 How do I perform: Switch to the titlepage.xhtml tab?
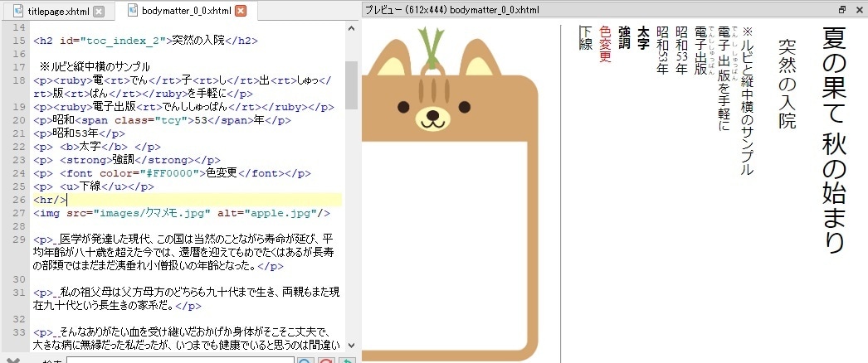click(57, 11)
